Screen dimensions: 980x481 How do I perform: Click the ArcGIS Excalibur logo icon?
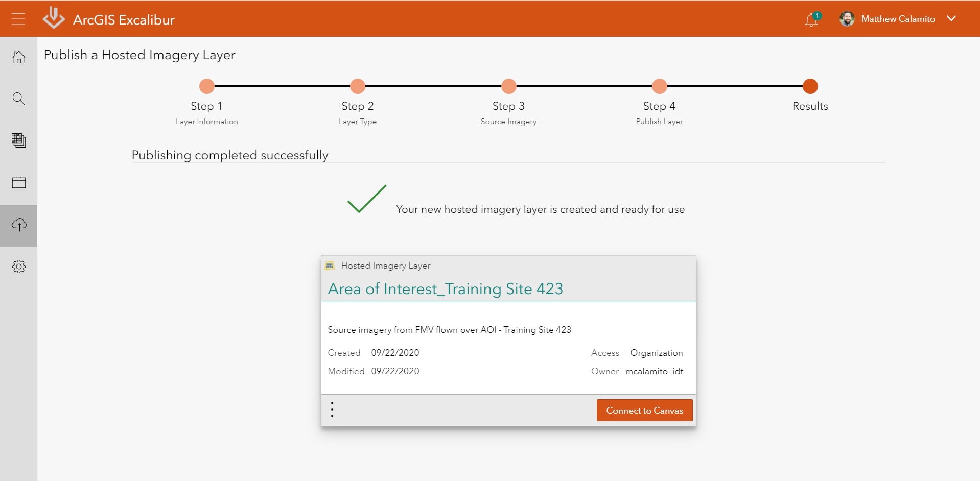54,18
